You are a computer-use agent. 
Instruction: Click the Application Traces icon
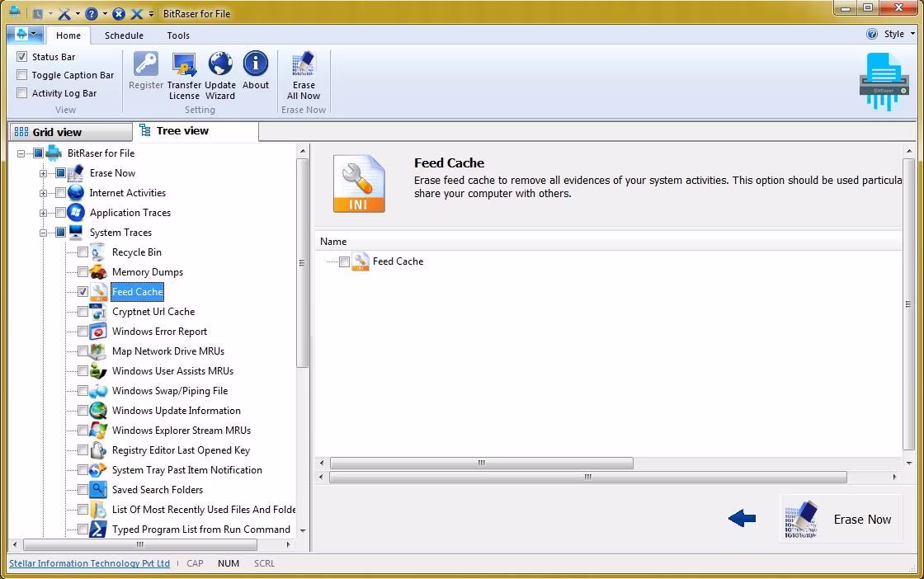[75, 213]
